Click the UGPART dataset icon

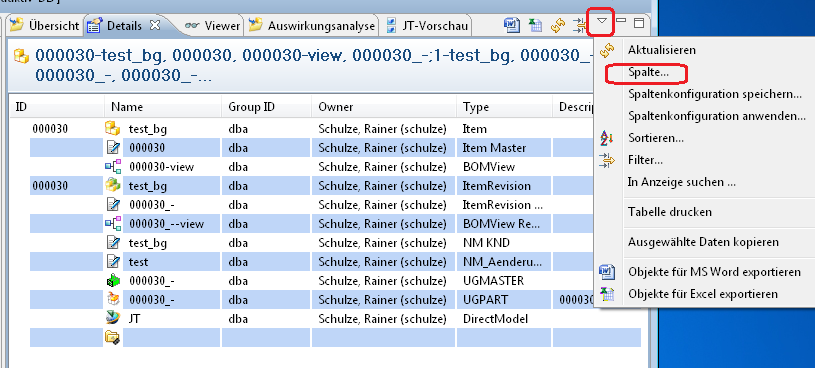pyautogui.click(x=113, y=299)
